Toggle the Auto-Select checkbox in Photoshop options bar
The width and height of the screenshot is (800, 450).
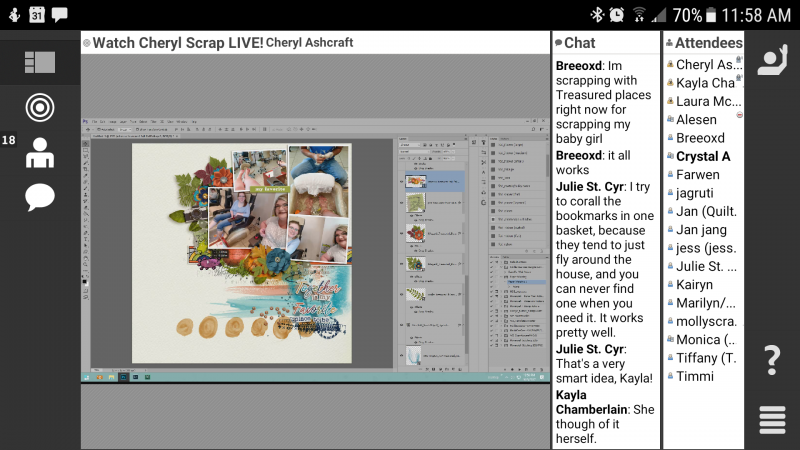(99, 130)
